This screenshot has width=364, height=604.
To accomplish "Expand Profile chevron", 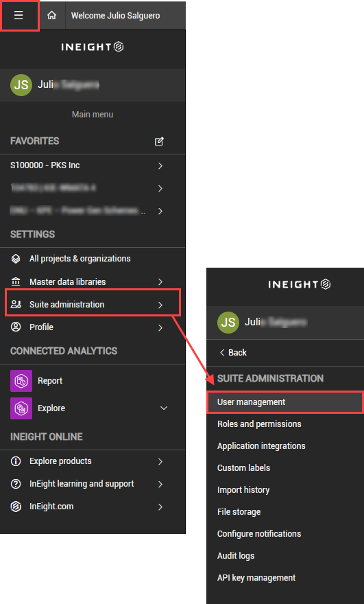I will point(160,327).
